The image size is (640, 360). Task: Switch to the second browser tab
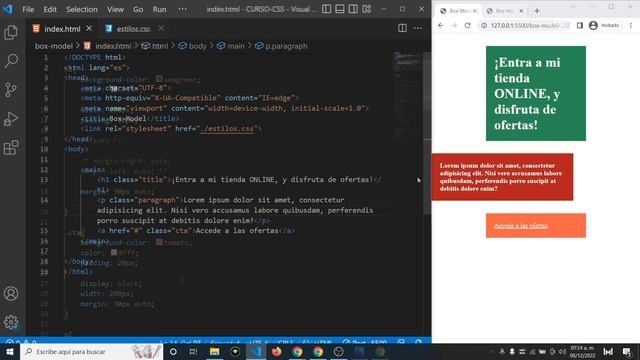click(504, 11)
